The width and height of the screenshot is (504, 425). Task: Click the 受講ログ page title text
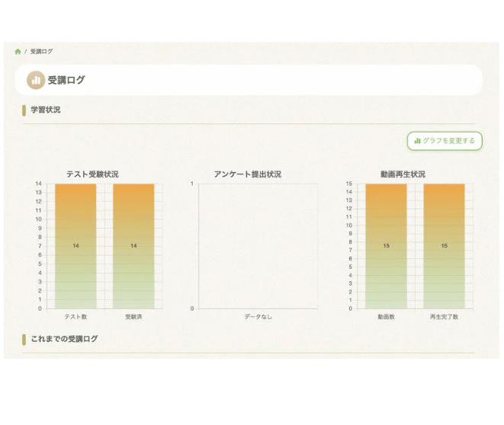coord(66,80)
